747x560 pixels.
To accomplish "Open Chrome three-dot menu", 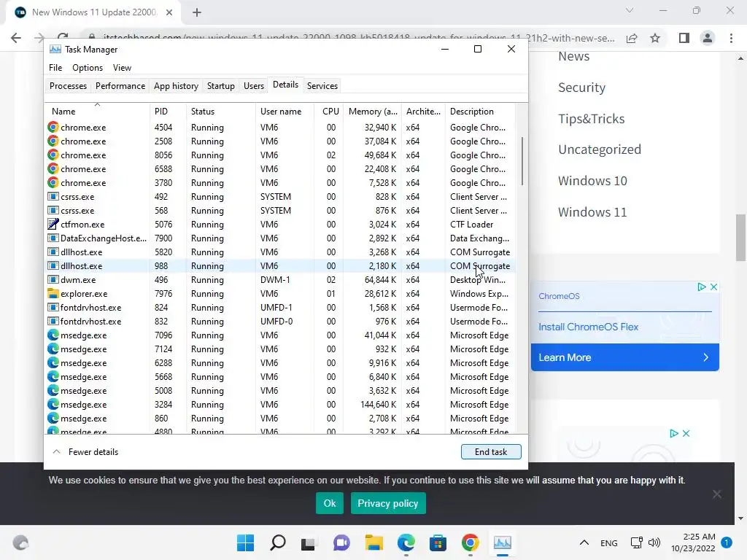I will [x=731, y=38].
